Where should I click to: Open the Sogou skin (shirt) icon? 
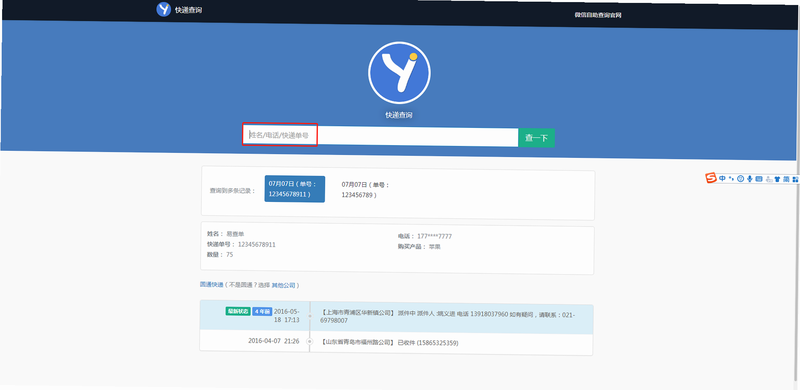point(778,179)
